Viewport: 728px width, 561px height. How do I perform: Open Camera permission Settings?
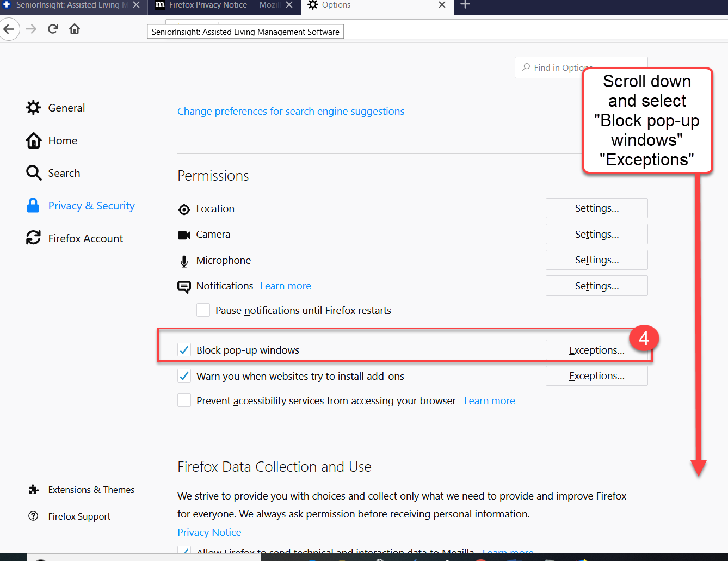coord(597,234)
